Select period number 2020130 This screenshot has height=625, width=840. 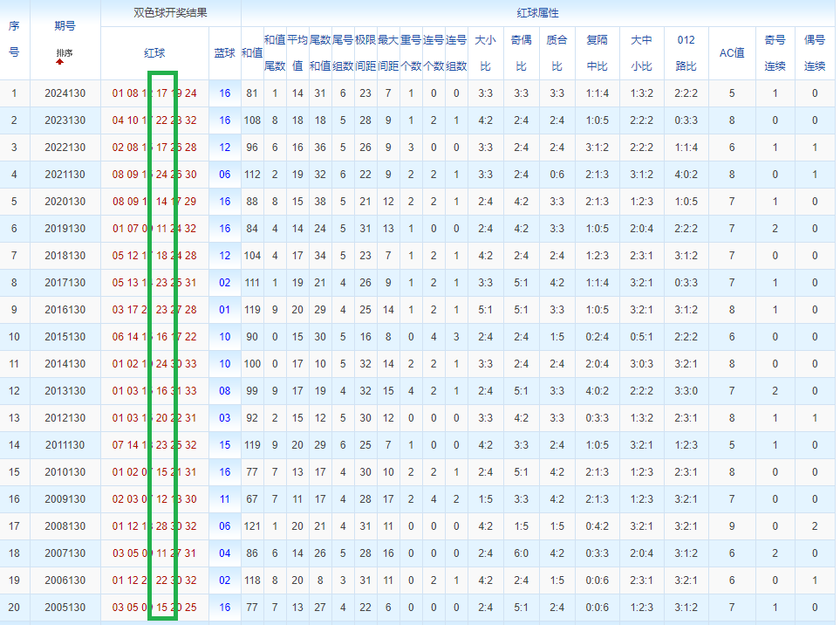(65, 202)
